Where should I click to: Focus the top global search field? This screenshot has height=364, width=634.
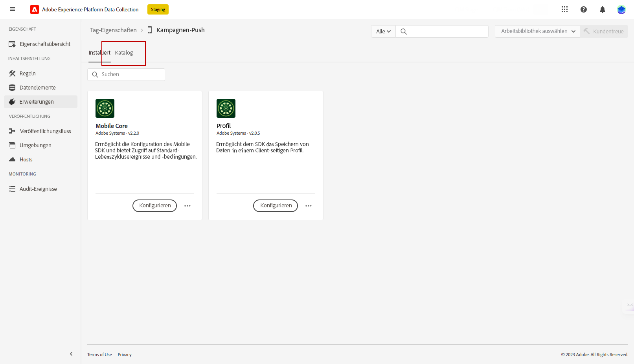[442, 31]
